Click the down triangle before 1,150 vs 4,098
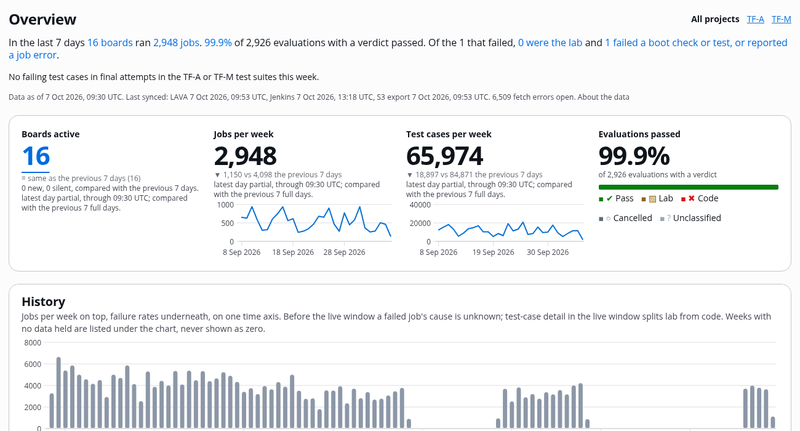This screenshot has height=431, width=800. (217, 175)
